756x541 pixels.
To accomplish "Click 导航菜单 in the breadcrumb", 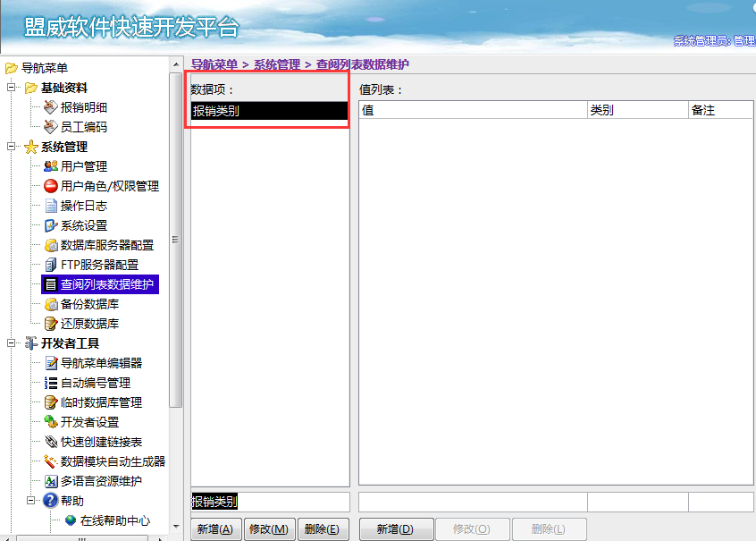I will click(x=214, y=64).
